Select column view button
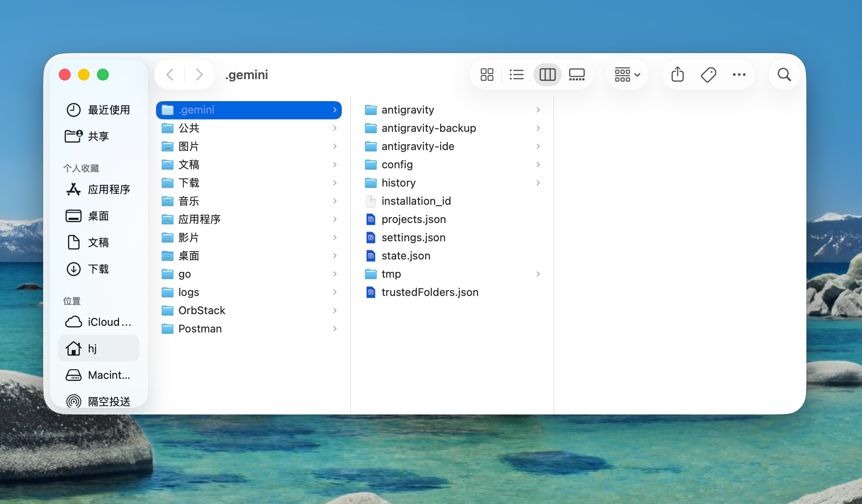The height and width of the screenshot is (504, 862). pyautogui.click(x=547, y=75)
